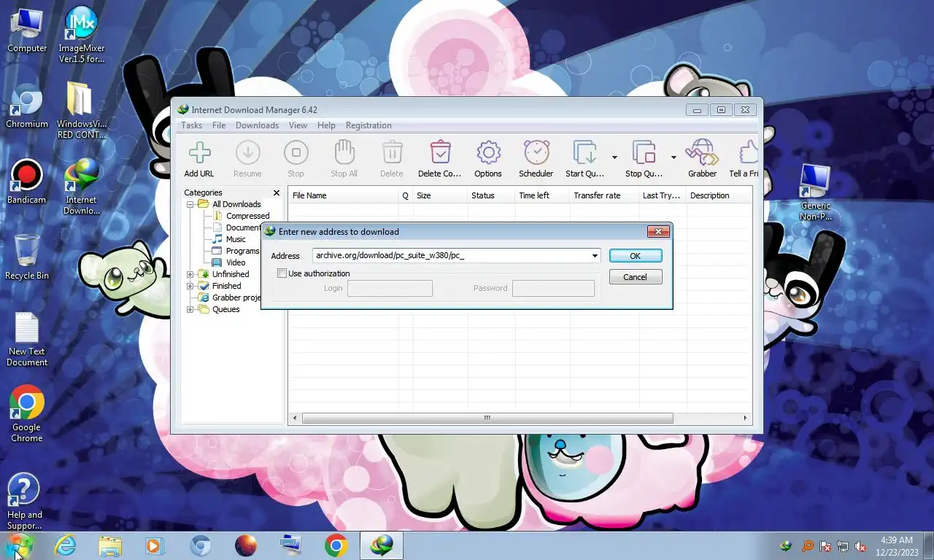The height and width of the screenshot is (560, 934).
Task: Sort by the Time left column
Action: 542,195
